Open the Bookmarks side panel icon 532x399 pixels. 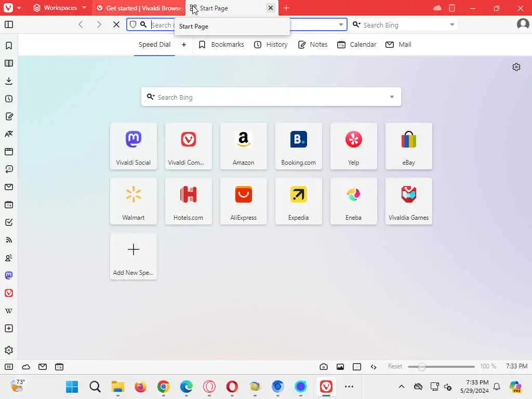tap(9, 46)
